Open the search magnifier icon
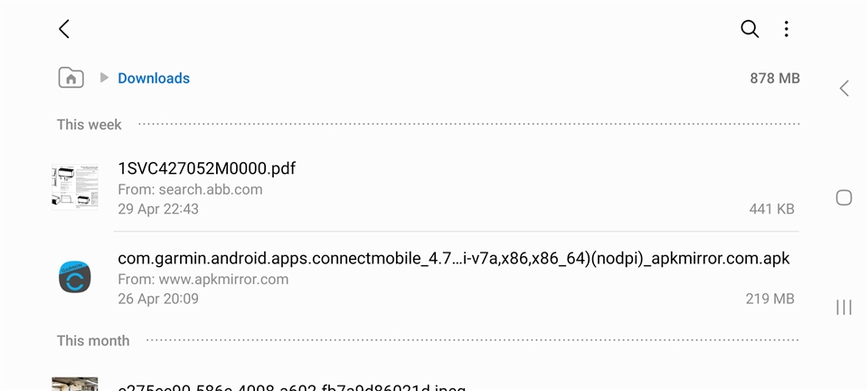The width and height of the screenshot is (868, 391). 750,29
